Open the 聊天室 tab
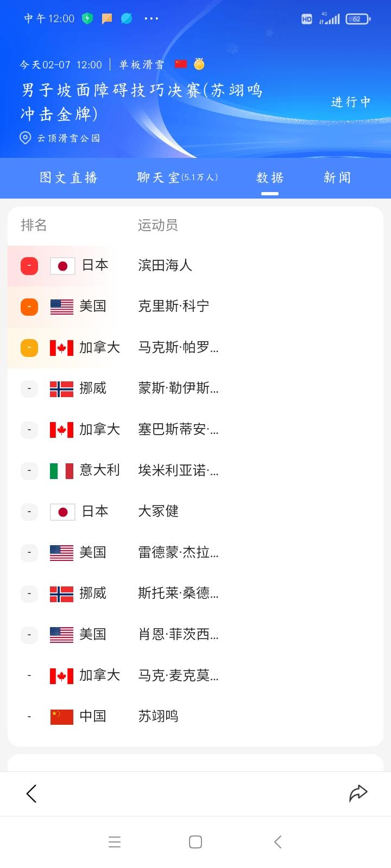This screenshot has height=868, width=391. pyautogui.click(x=177, y=177)
